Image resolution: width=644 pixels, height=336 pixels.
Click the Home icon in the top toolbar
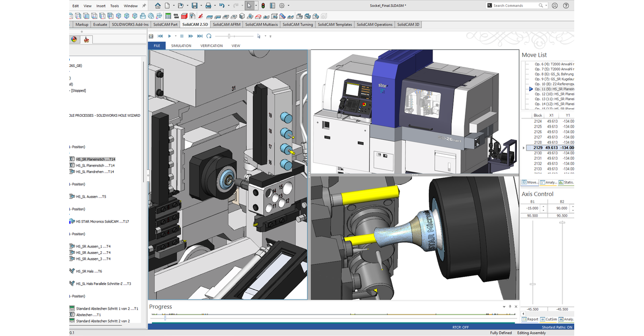(158, 5)
